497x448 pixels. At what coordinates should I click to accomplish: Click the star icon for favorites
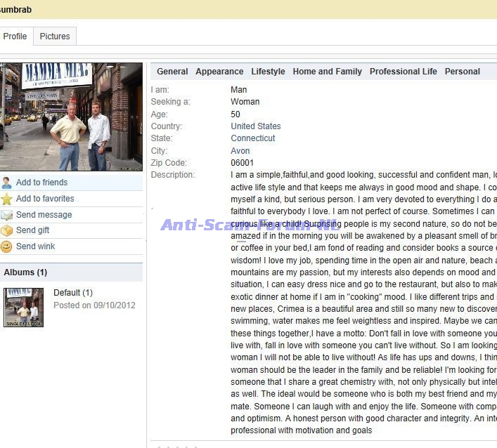click(7, 199)
